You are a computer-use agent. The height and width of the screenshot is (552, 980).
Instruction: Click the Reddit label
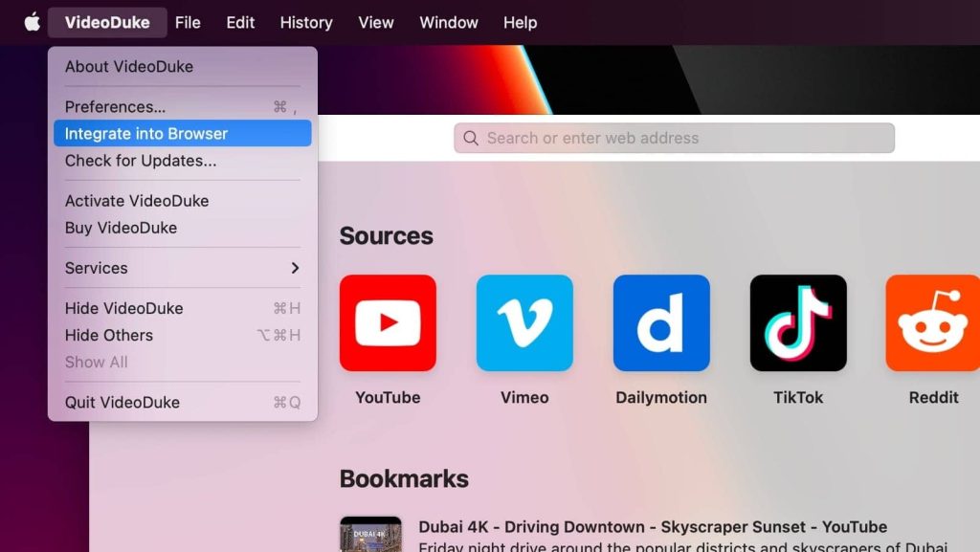point(933,397)
